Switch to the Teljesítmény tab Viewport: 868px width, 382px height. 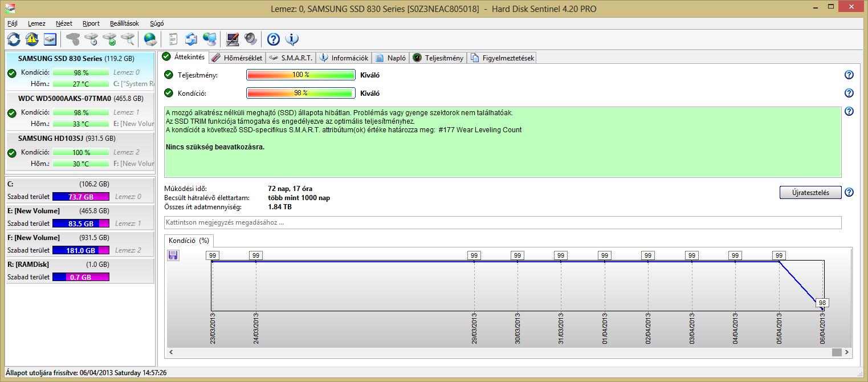click(x=438, y=58)
